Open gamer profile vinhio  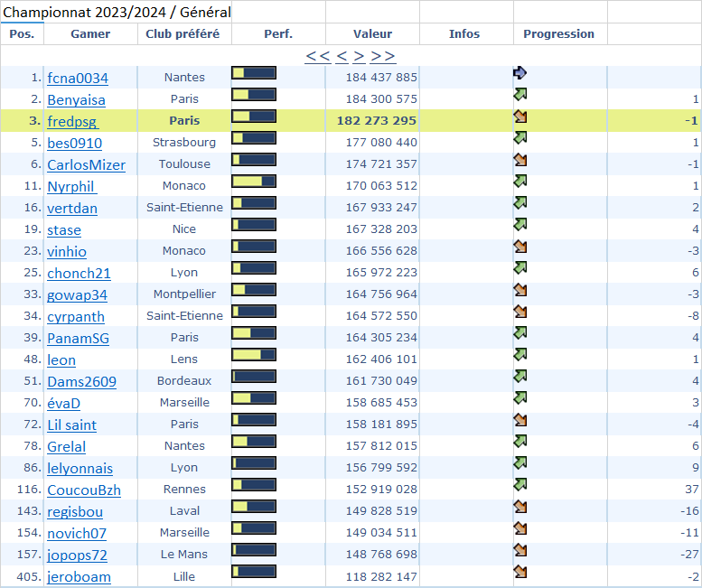tap(67, 251)
